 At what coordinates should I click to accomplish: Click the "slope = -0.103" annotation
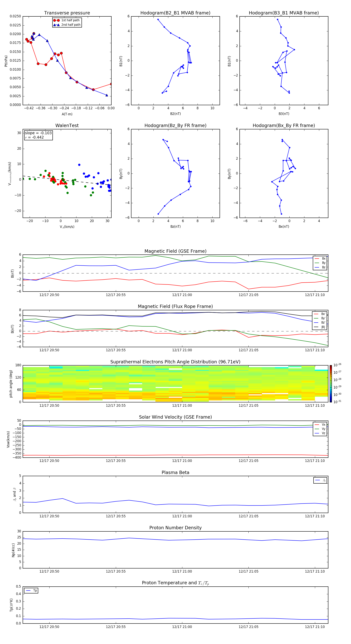[38, 133]
